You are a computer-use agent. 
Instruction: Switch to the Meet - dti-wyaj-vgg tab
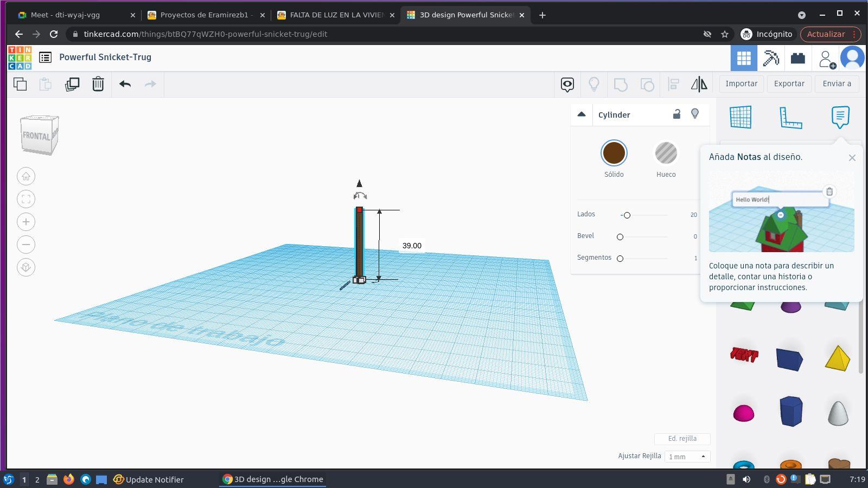[x=76, y=15]
